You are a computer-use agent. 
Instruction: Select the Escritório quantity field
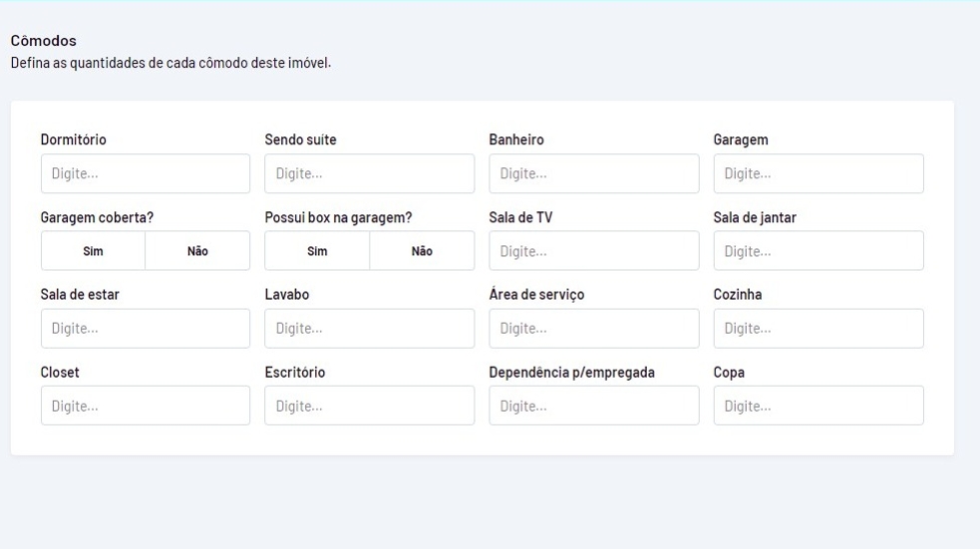[369, 406]
